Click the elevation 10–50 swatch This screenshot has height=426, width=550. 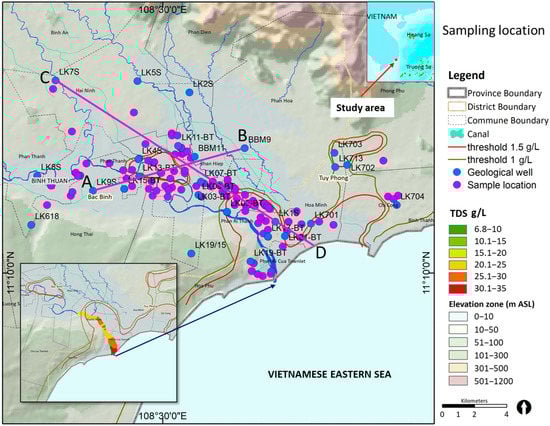458,330
